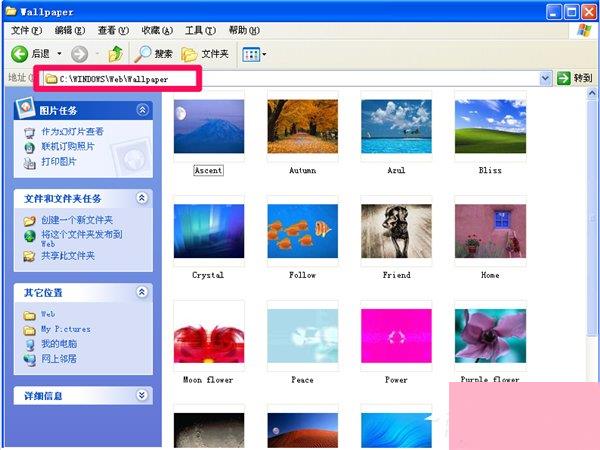
Task: Select the Home wallpaper thumbnail
Action: click(490, 231)
